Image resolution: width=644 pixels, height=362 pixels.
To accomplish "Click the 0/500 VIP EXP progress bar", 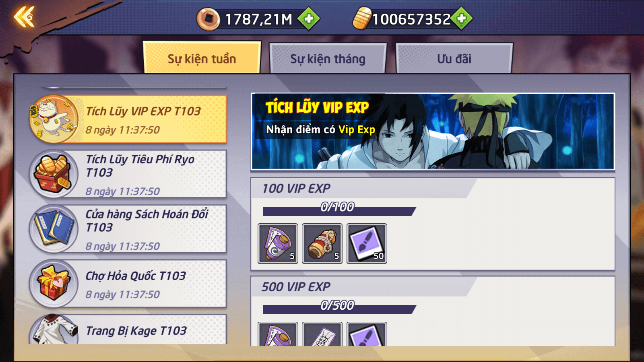I will click(339, 309).
